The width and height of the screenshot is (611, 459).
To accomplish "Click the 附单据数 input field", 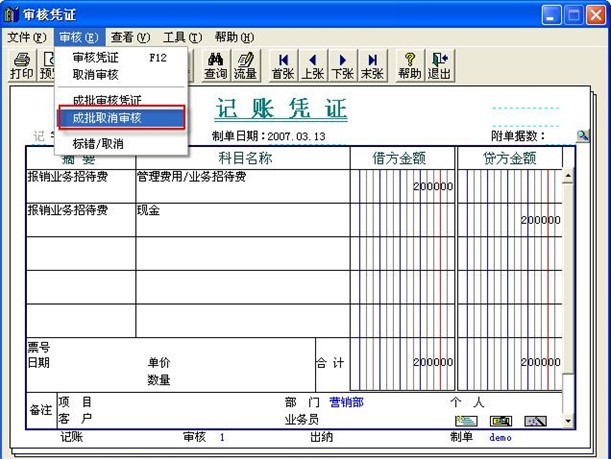I will 560,136.
